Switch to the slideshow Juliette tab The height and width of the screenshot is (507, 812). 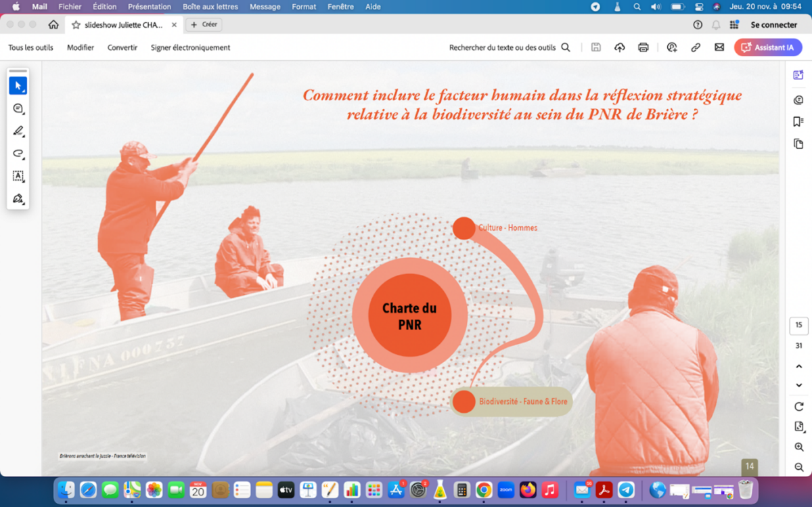123,24
